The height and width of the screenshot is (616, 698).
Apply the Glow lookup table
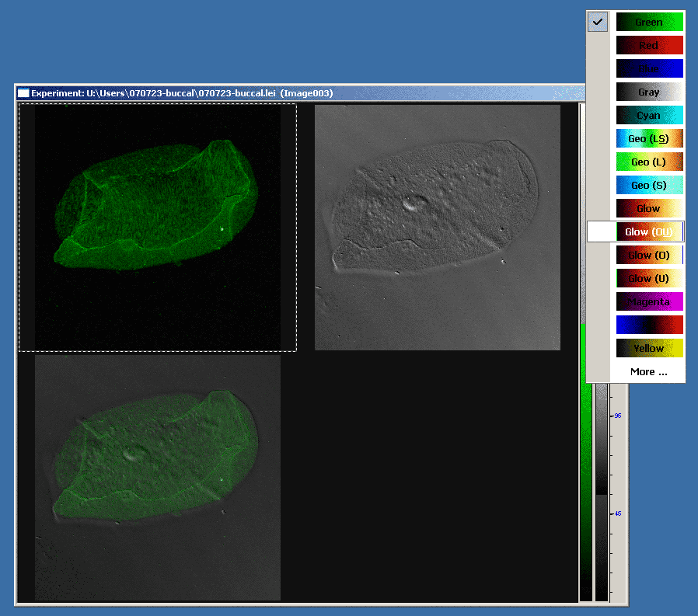pyautogui.click(x=649, y=209)
